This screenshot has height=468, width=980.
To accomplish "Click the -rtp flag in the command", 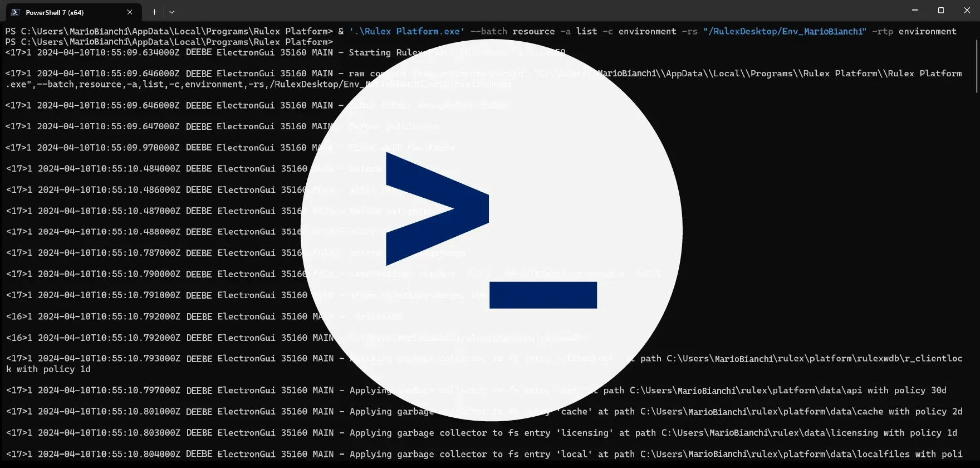I will (x=883, y=31).
